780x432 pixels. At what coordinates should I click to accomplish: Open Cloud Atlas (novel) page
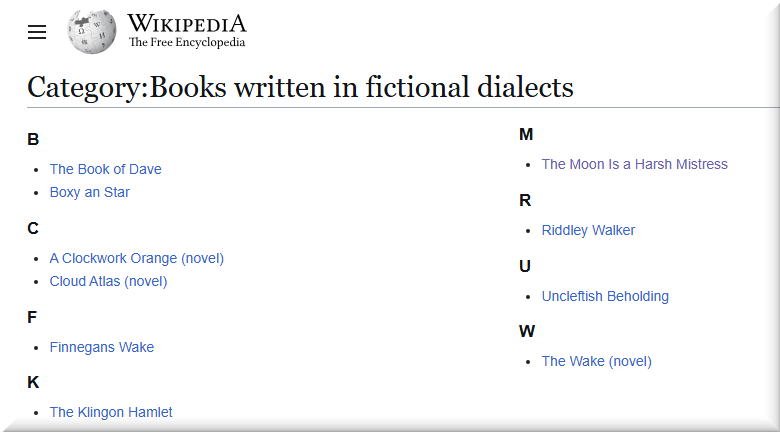click(x=108, y=281)
